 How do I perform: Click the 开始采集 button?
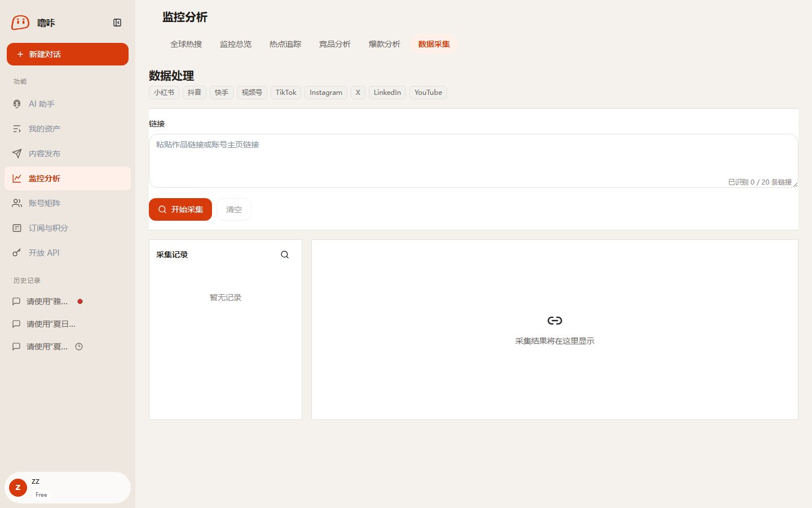180,209
